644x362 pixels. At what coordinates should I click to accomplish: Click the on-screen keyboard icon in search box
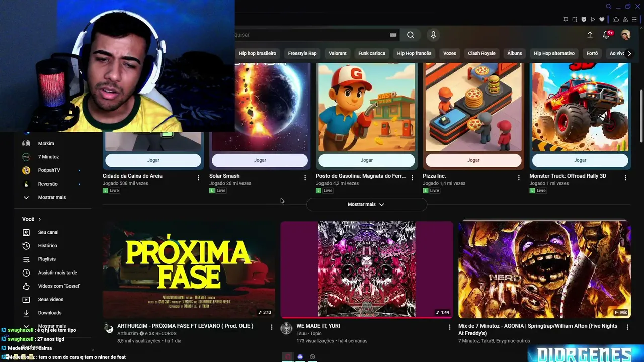pos(393,35)
